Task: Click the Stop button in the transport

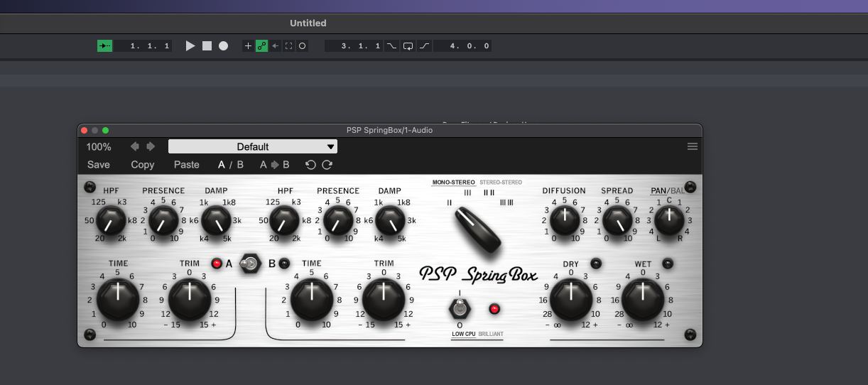Action: tap(207, 45)
